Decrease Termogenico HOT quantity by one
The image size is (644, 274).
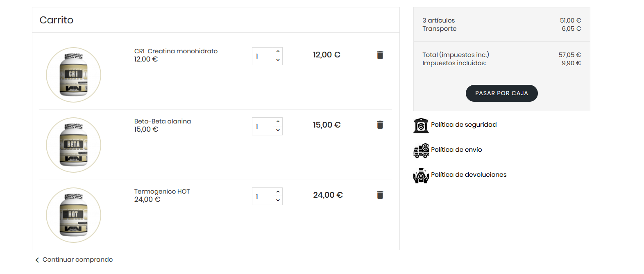[278, 201]
